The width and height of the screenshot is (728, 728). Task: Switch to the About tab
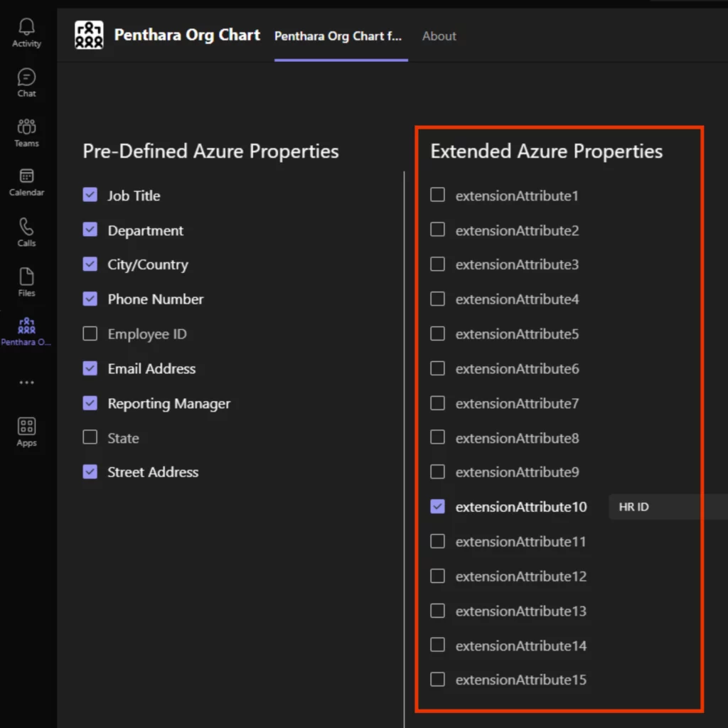point(439,36)
